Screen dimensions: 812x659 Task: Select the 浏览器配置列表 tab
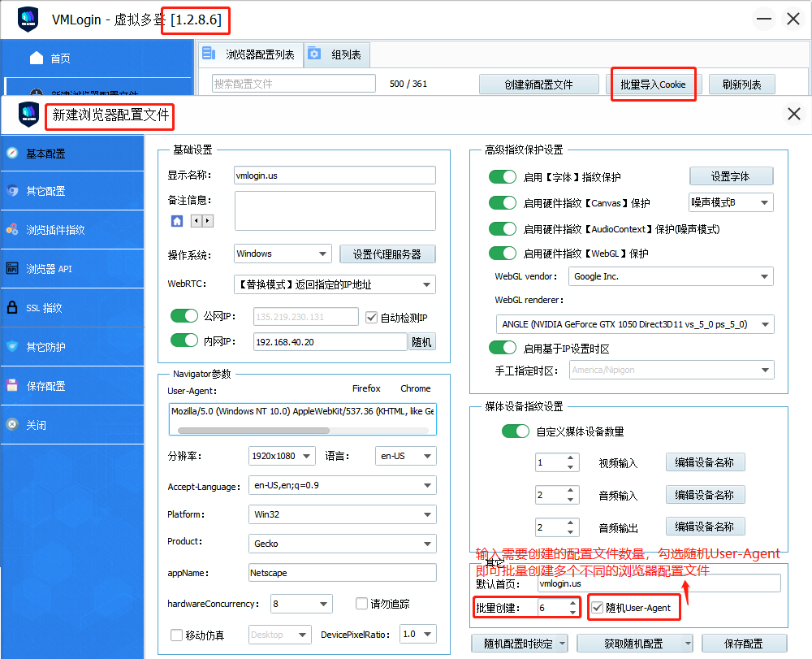point(251,55)
